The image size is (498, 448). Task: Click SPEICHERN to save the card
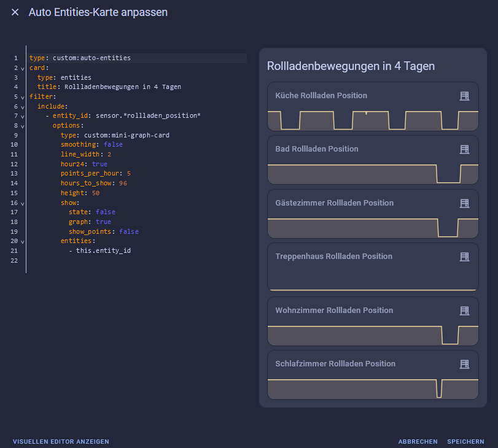(465, 441)
